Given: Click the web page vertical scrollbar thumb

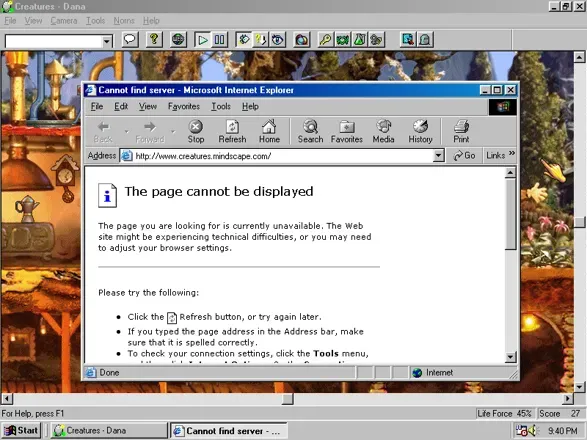Looking at the screenshot, I should pos(510,214).
